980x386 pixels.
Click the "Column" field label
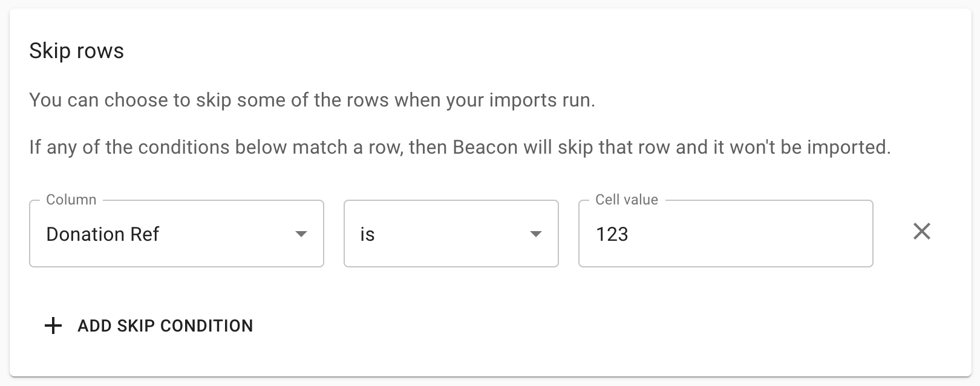pyautogui.click(x=71, y=200)
